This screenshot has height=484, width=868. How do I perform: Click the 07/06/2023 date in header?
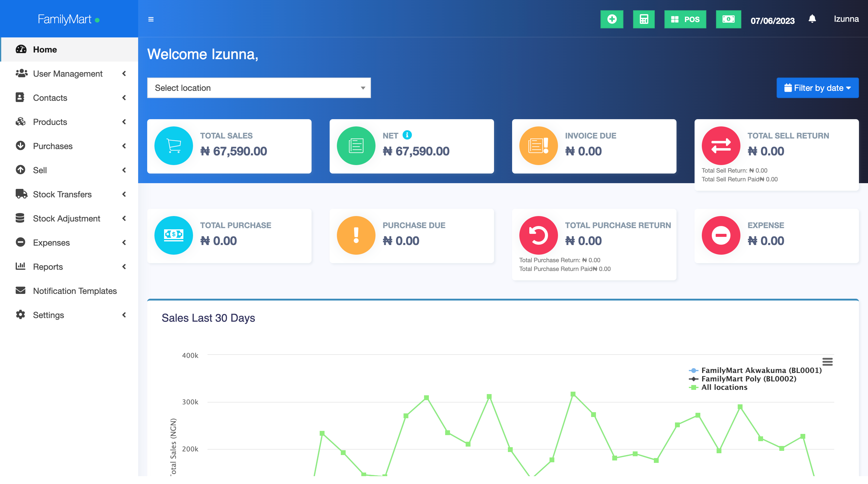772,21
